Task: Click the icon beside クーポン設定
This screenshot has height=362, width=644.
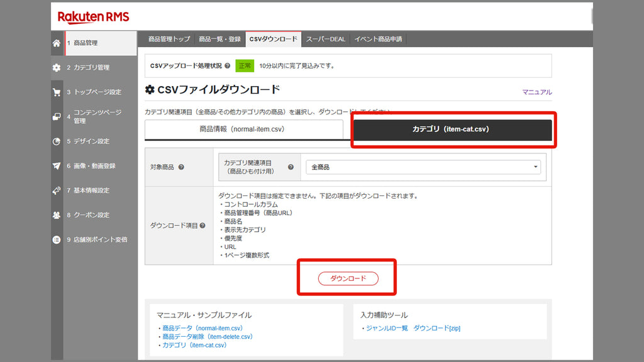Action: pyautogui.click(x=57, y=215)
